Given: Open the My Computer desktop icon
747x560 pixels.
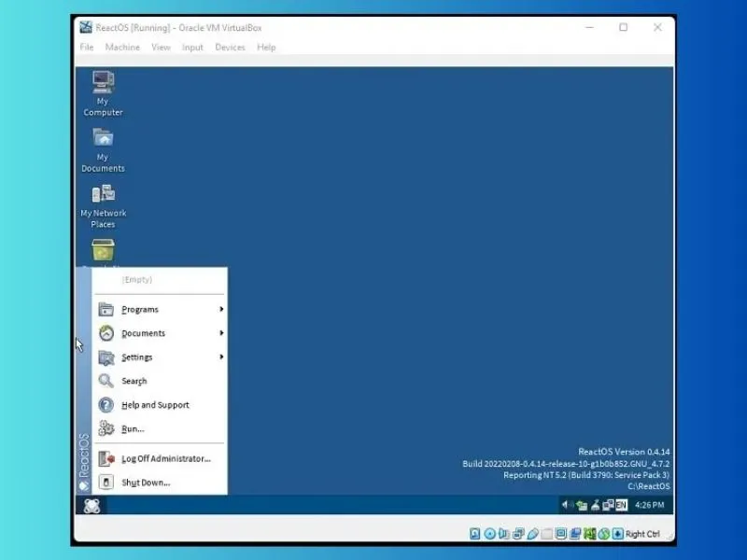Looking at the screenshot, I should pyautogui.click(x=103, y=92).
